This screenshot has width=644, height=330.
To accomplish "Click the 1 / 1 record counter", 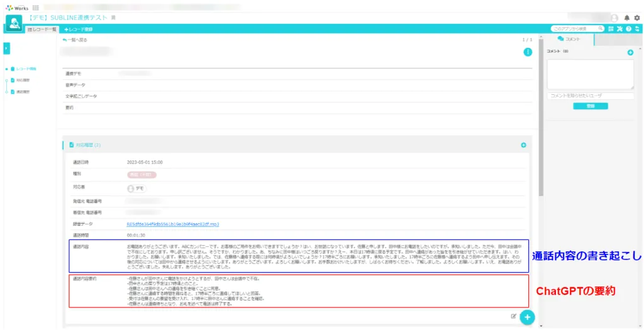I will click(x=527, y=40).
